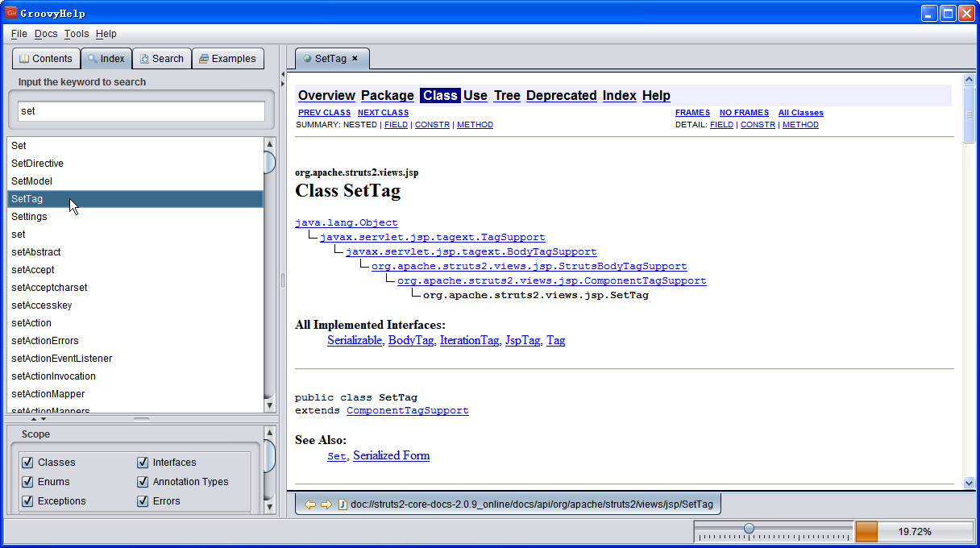Screen dimensions: 980x548
Task: Open the Serialized Form link
Action: (391, 455)
